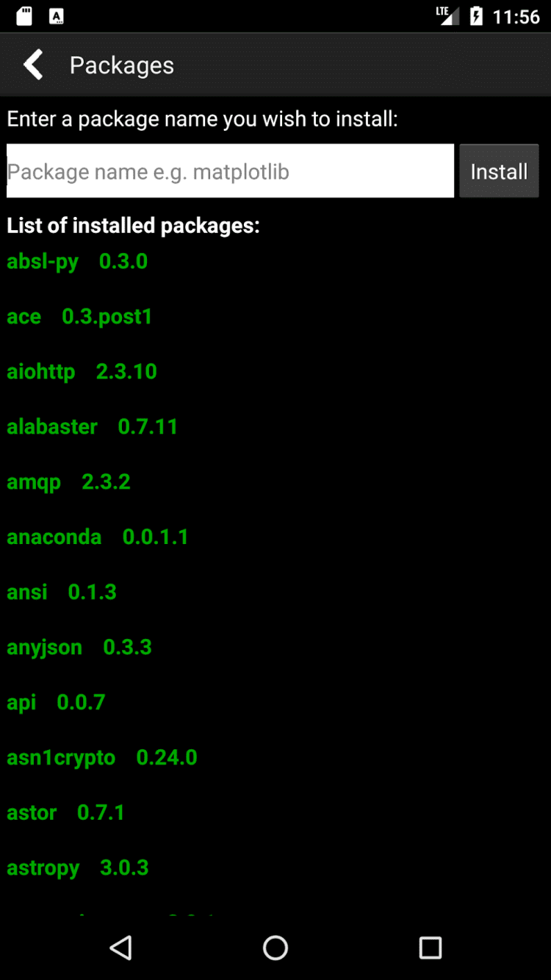The height and width of the screenshot is (980, 551).
Task: Click the Install button
Action: click(x=499, y=171)
